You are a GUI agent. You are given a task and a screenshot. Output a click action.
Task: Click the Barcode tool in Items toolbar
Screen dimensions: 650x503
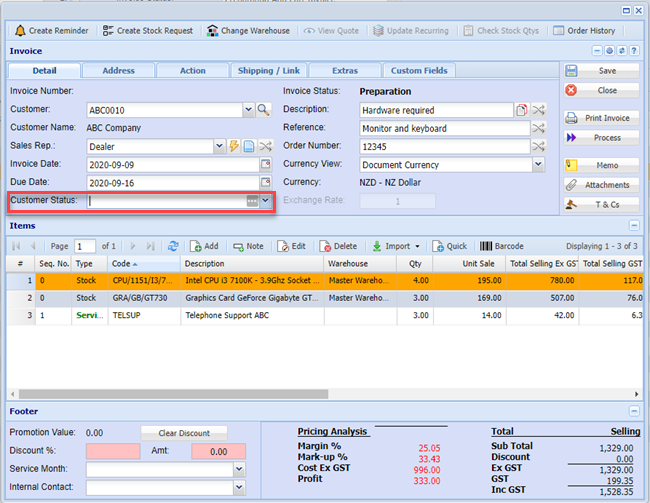point(502,246)
